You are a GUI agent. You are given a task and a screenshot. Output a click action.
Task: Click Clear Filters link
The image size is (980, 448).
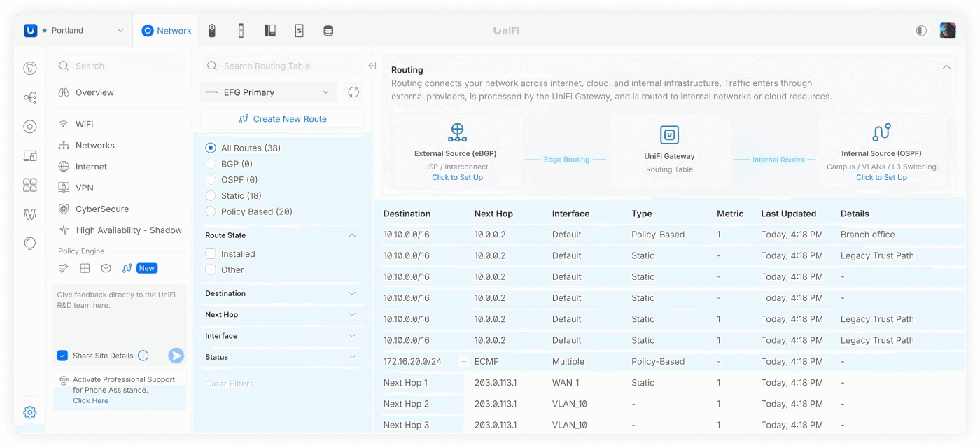click(230, 384)
